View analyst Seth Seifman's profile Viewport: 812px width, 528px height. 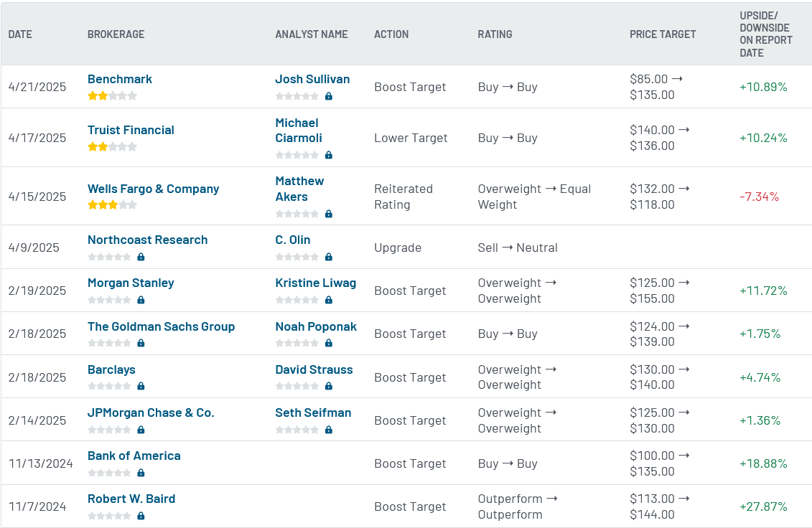pyautogui.click(x=313, y=412)
